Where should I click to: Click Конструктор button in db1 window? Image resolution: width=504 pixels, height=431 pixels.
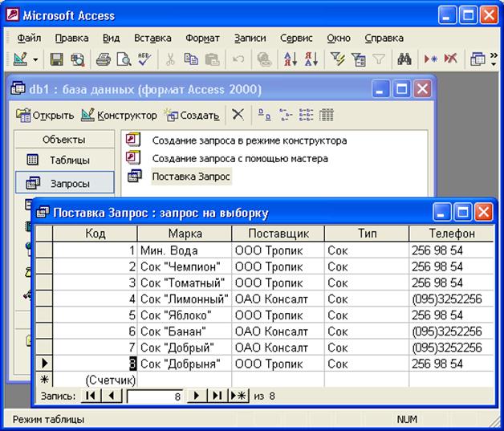coord(119,115)
